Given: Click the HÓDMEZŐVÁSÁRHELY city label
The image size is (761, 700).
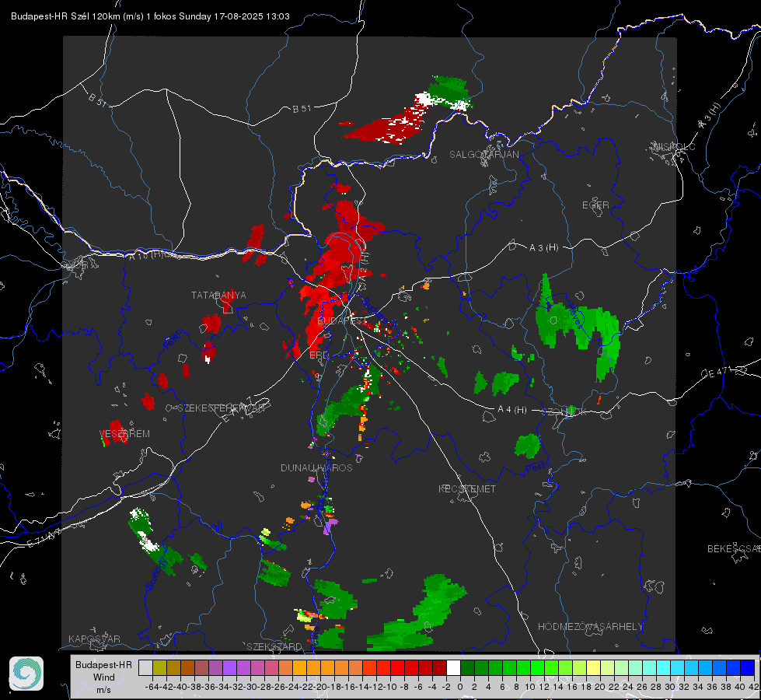Looking at the screenshot, I should pos(590,627).
